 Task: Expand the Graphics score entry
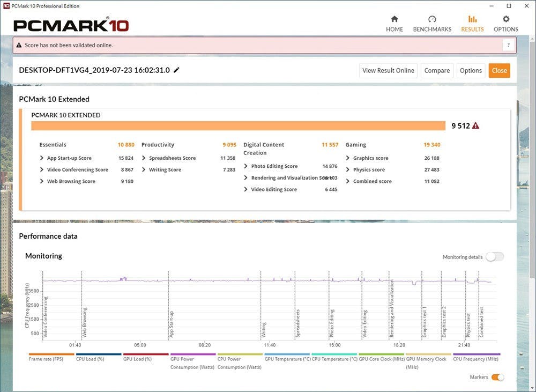pyautogui.click(x=348, y=158)
